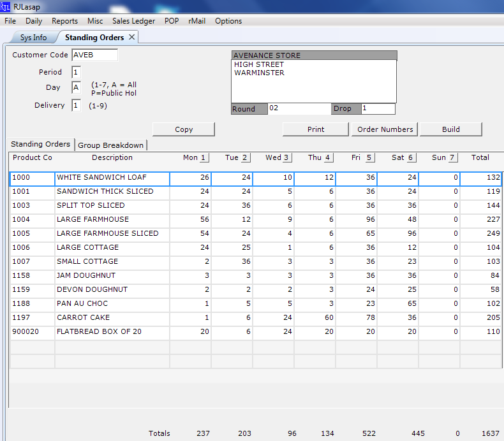The image size is (504, 441).
Task: Open the rMail menu
Action: (x=196, y=21)
